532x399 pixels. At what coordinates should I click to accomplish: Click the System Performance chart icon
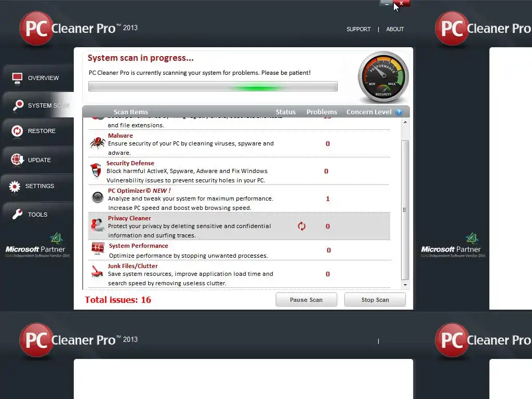tap(98, 248)
